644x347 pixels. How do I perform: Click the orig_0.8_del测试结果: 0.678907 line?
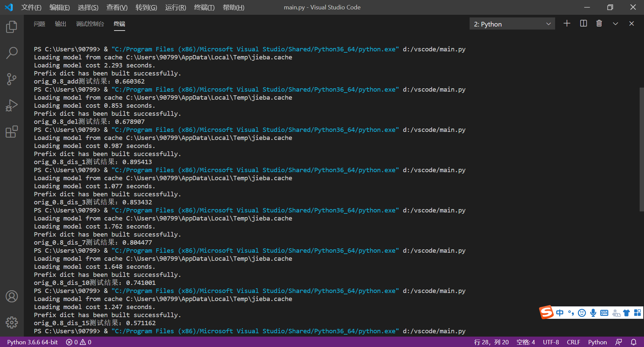coord(89,121)
